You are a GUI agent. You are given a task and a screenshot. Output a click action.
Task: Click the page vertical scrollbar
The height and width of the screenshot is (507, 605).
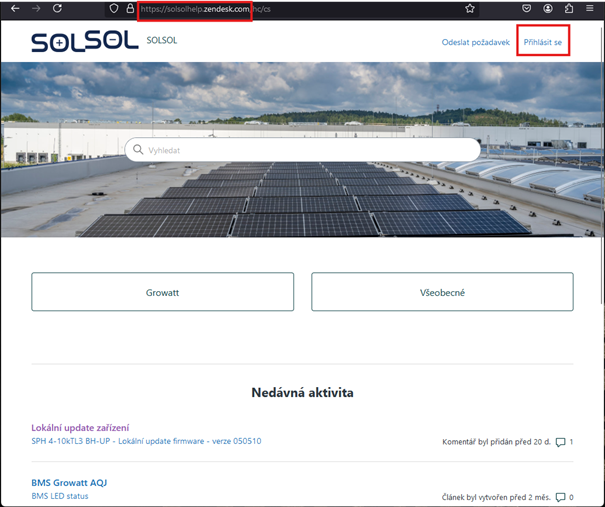602,166
